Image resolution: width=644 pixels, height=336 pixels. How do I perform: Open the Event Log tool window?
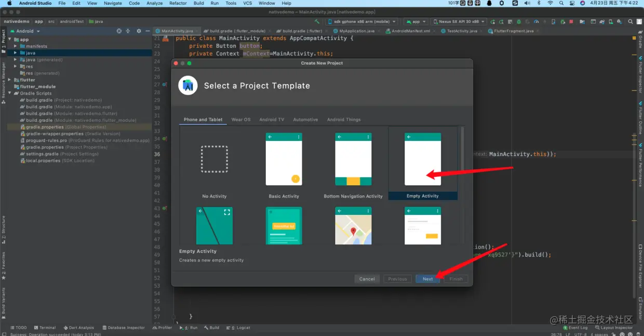coord(575,328)
